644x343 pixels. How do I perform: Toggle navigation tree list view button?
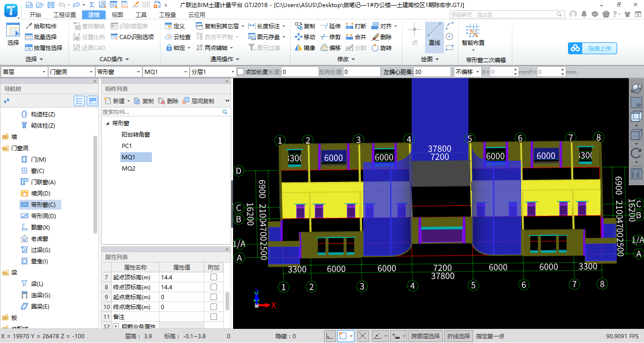click(79, 101)
